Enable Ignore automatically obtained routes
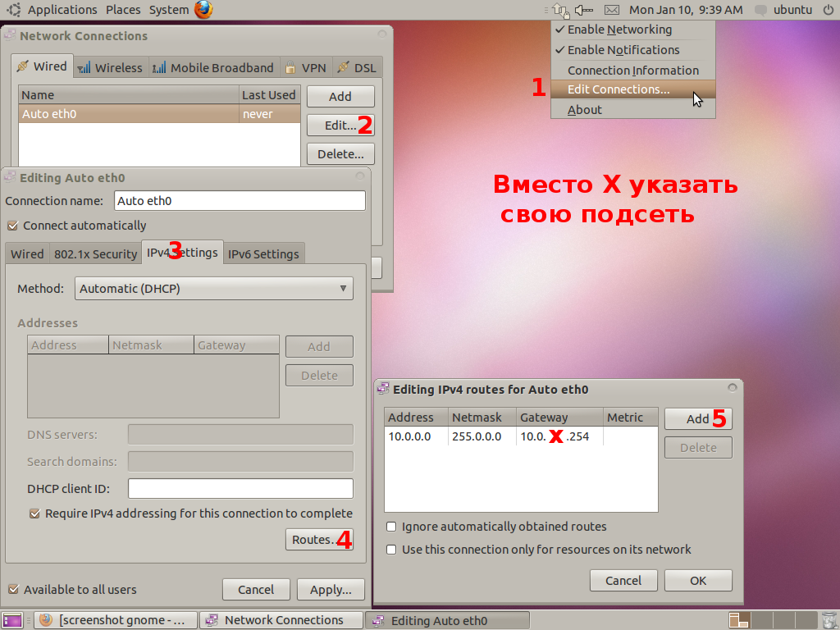This screenshot has height=630, width=840. 391,527
